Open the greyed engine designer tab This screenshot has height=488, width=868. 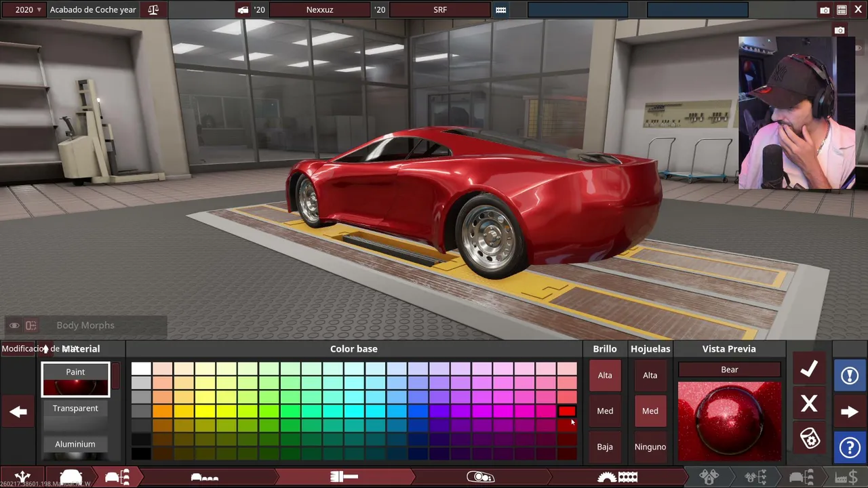(709, 477)
